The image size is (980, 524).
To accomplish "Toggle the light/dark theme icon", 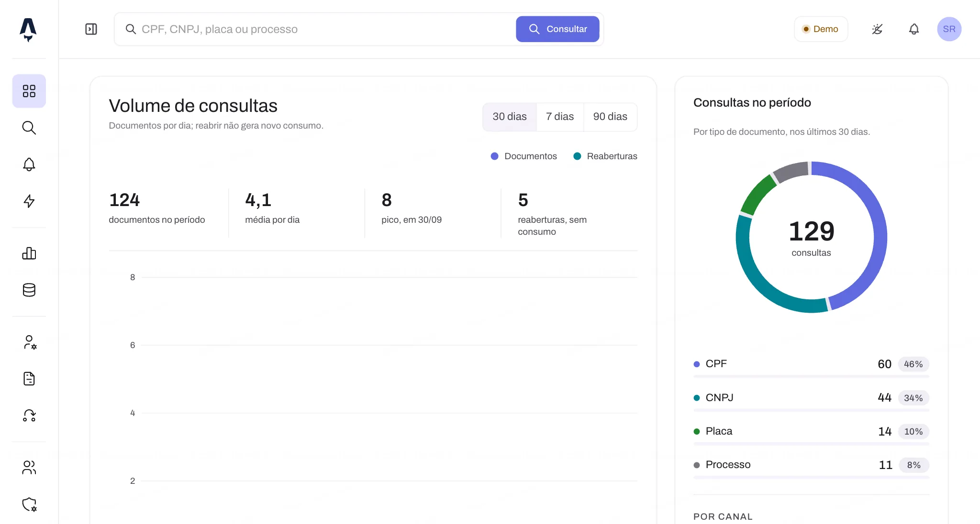I will pos(877,29).
